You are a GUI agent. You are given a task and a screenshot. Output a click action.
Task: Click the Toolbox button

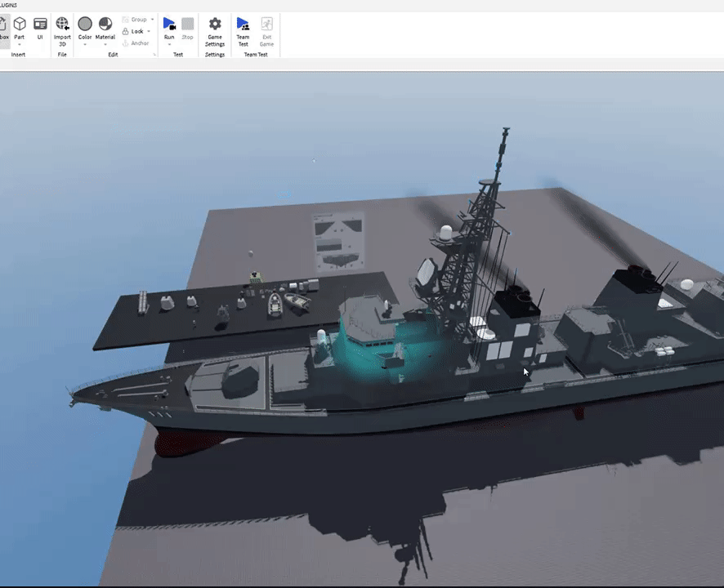4,28
